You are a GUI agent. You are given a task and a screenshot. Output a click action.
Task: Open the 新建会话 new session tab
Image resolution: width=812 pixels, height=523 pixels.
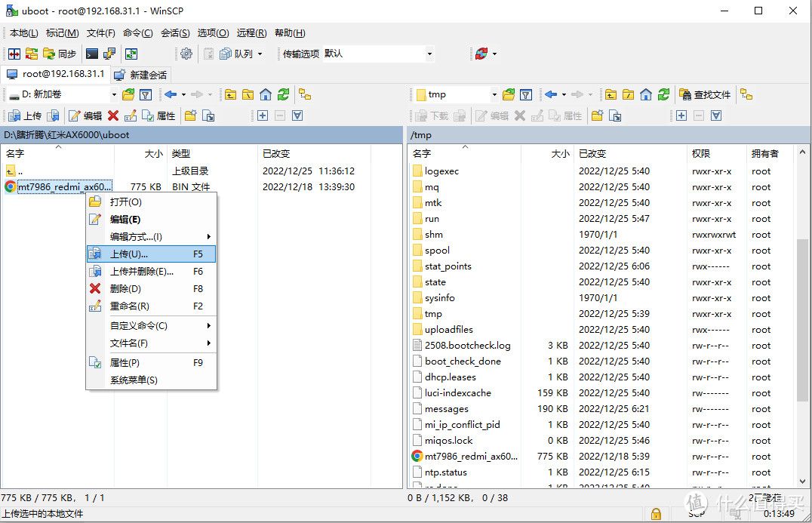(x=141, y=75)
